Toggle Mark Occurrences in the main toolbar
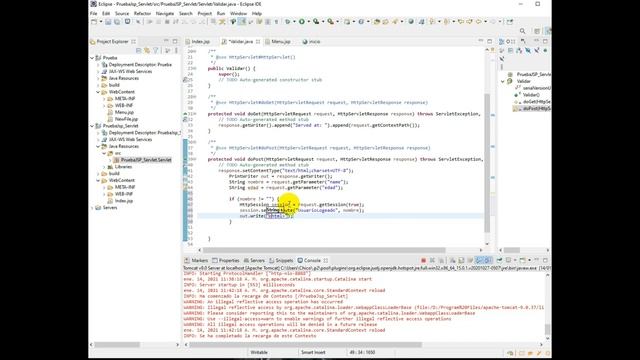This screenshot has width=640, height=360. click(242, 22)
